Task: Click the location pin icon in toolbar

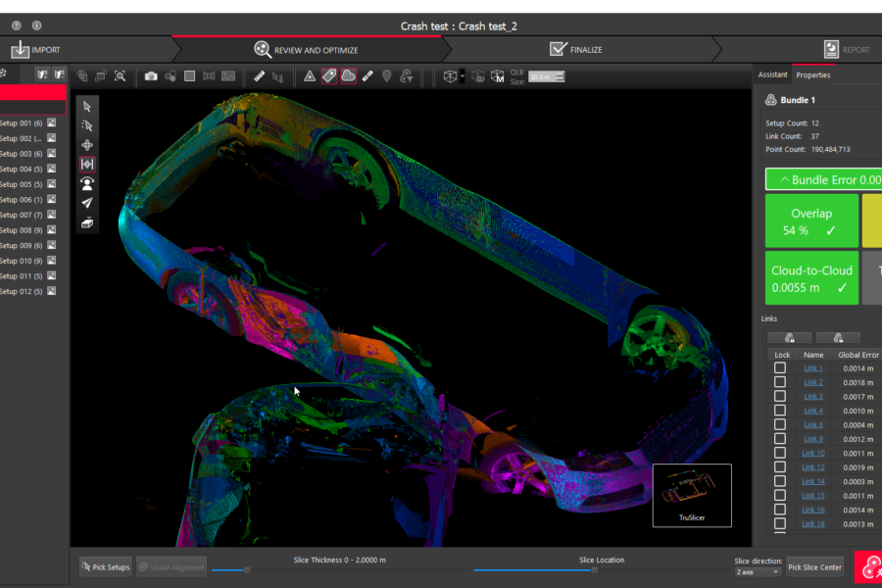Action: click(x=386, y=76)
